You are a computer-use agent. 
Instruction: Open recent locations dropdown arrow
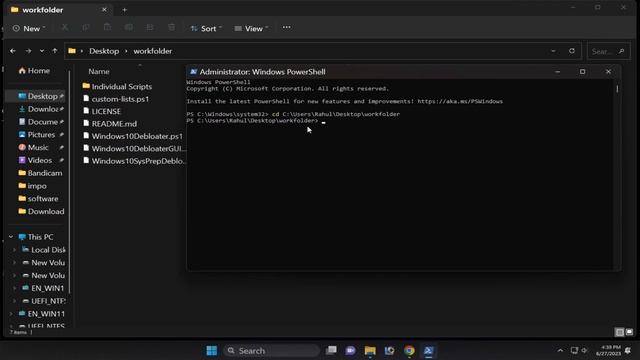coord(42,51)
